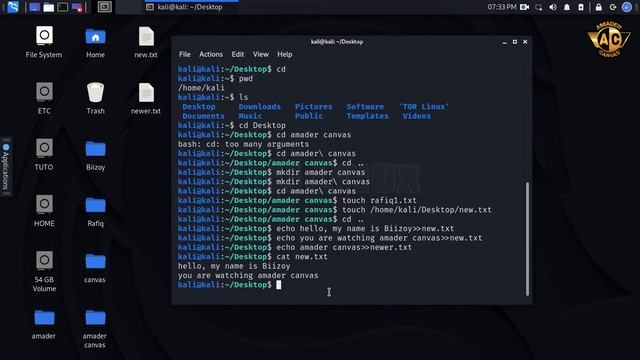Click the screen recorder launcher in panel
Viewport: 640px width, 360px height.
tap(77, 7)
